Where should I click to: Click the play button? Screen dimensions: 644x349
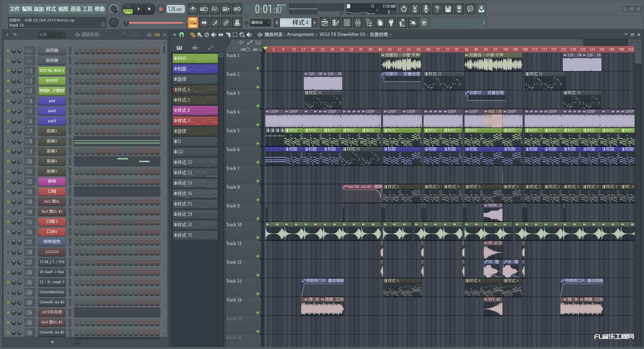[139, 9]
